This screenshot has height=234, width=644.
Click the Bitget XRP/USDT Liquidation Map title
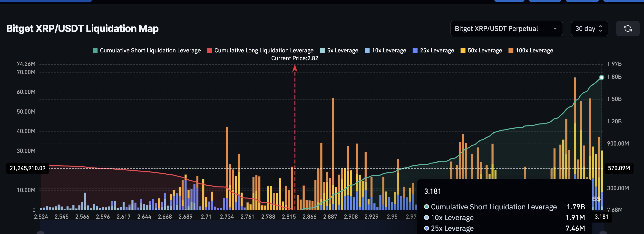click(82, 29)
